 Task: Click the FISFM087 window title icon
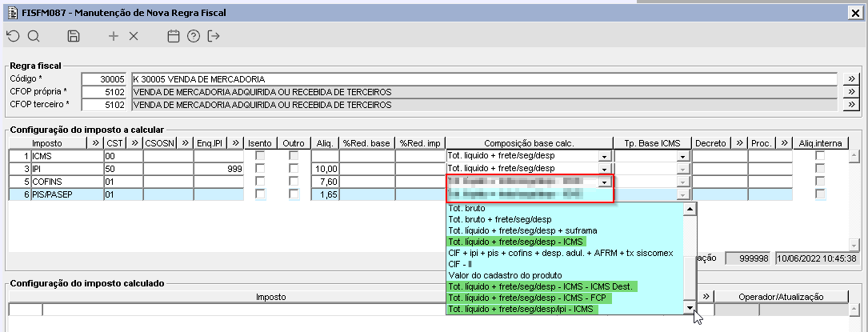[x=11, y=12]
